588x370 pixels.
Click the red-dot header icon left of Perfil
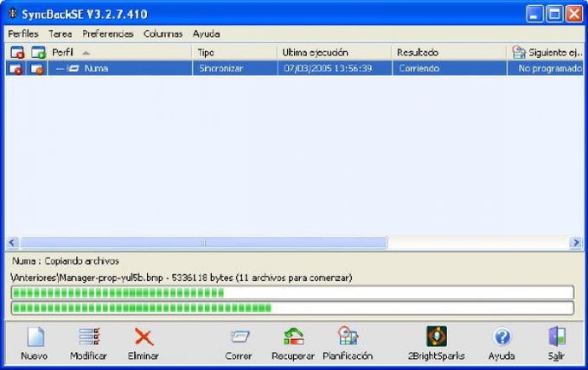pyautogui.click(x=17, y=53)
